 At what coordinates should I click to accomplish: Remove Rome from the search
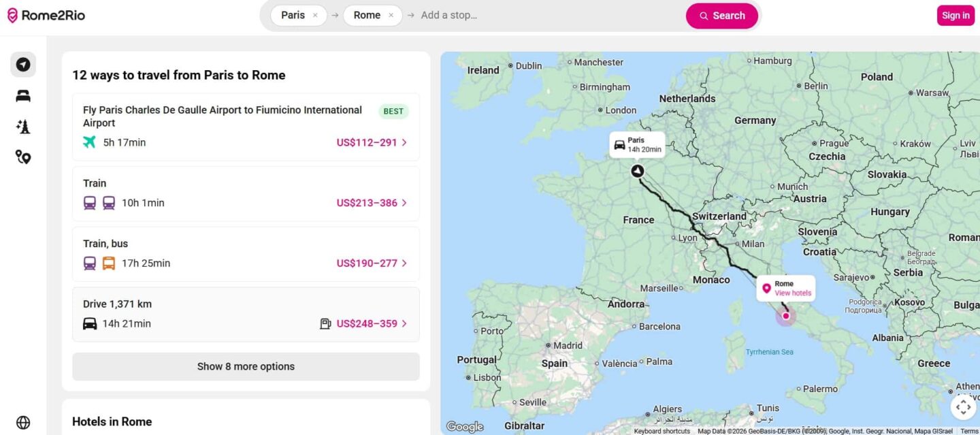391,15
